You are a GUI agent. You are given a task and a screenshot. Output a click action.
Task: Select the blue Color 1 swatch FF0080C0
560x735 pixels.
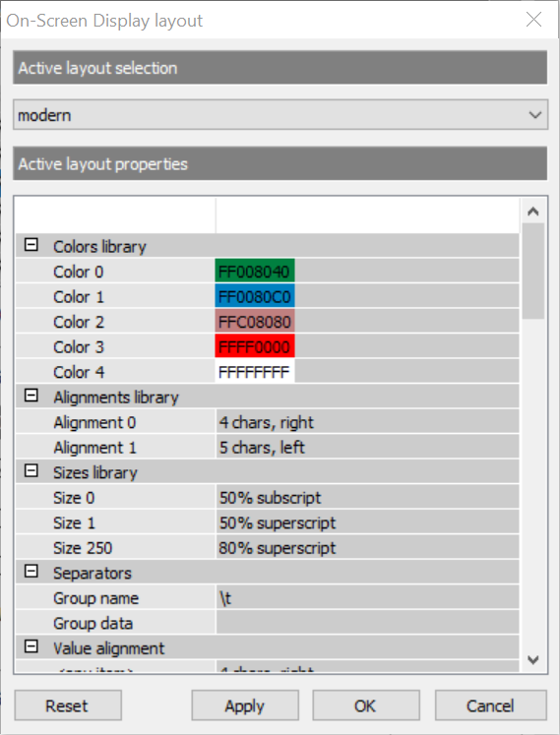255,297
